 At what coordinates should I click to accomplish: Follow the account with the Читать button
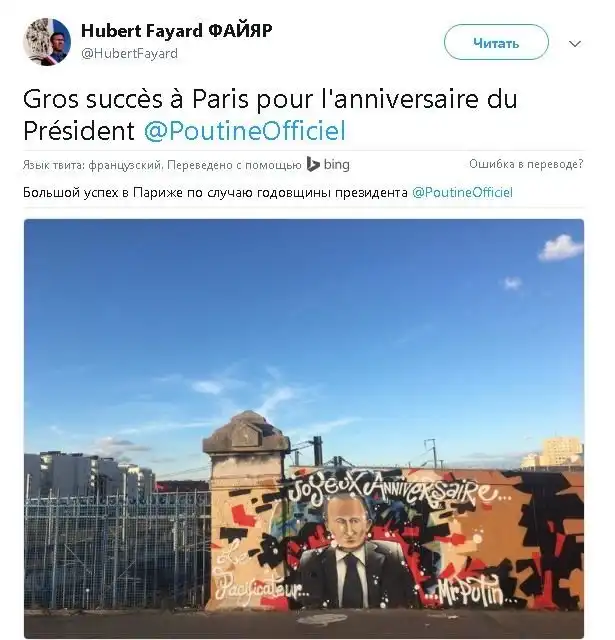[x=496, y=42]
